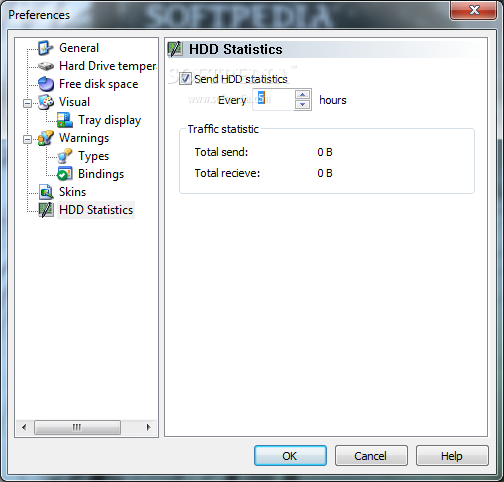Click the Free disk space pie icon
The image size is (504, 482).
tap(46, 84)
